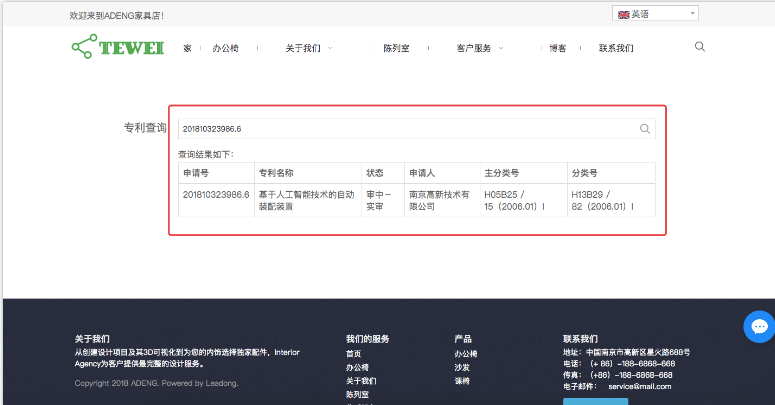
Task: Open the site search magnifier in header
Action: (700, 46)
